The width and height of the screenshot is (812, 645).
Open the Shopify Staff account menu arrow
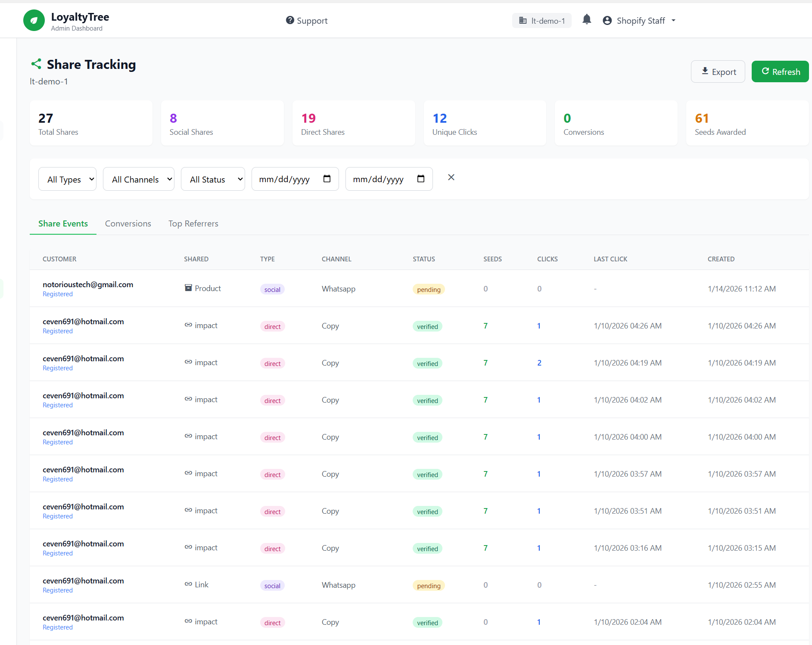[x=673, y=21]
